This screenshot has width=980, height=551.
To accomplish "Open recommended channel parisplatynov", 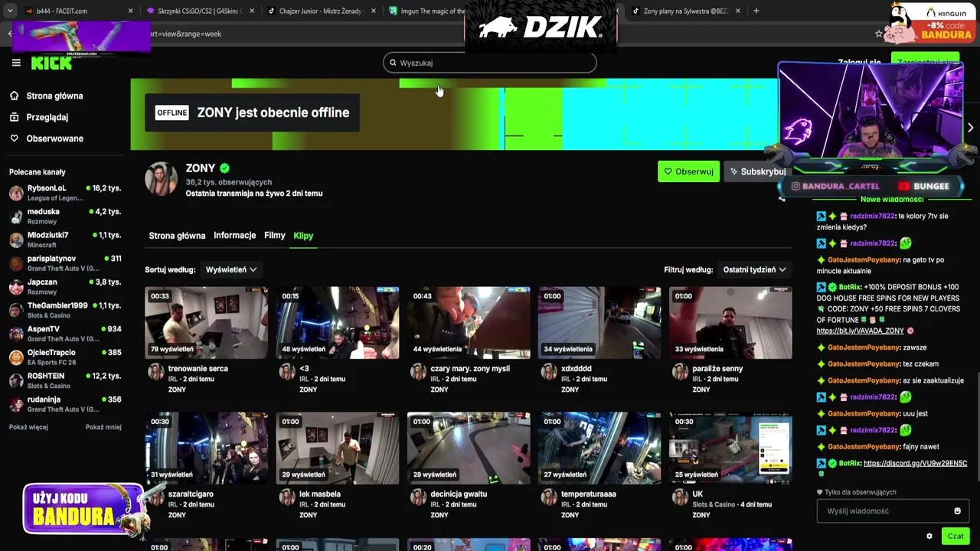I will pyautogui.click(x=65, y=263).
